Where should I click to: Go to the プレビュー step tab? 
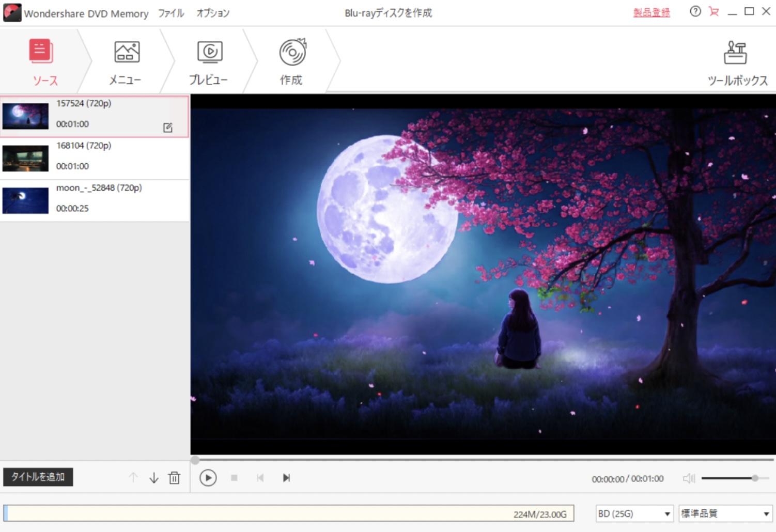click(x=208, y=61)
